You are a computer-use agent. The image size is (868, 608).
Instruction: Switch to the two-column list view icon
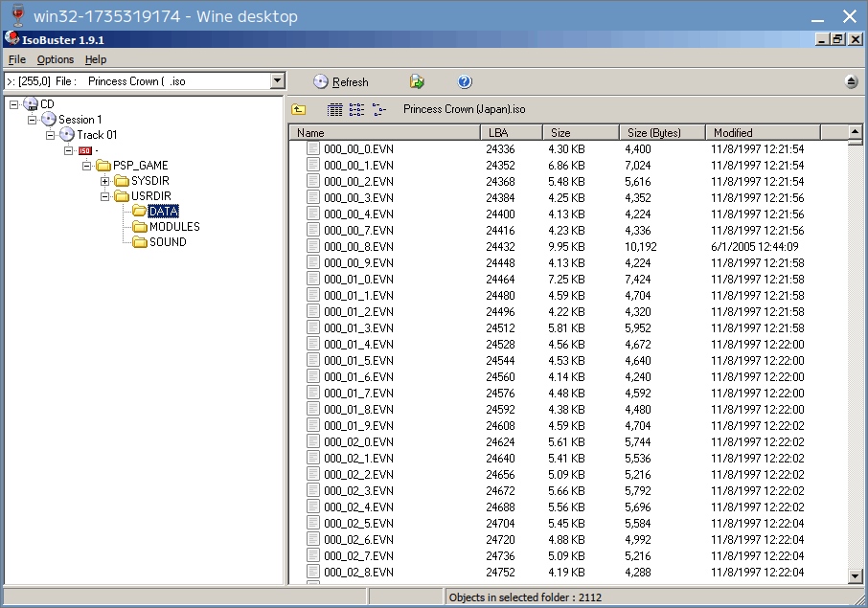(357, 109)
